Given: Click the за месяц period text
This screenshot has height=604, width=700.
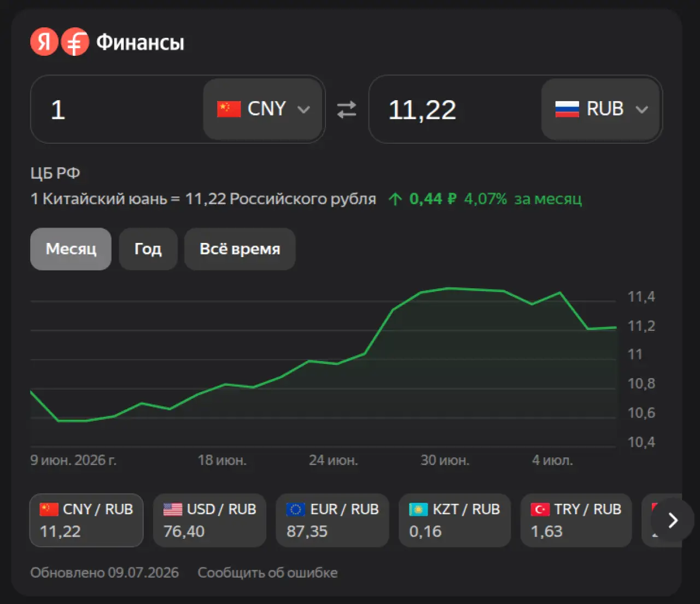Looking at the screenshot, I should point(548,199).
